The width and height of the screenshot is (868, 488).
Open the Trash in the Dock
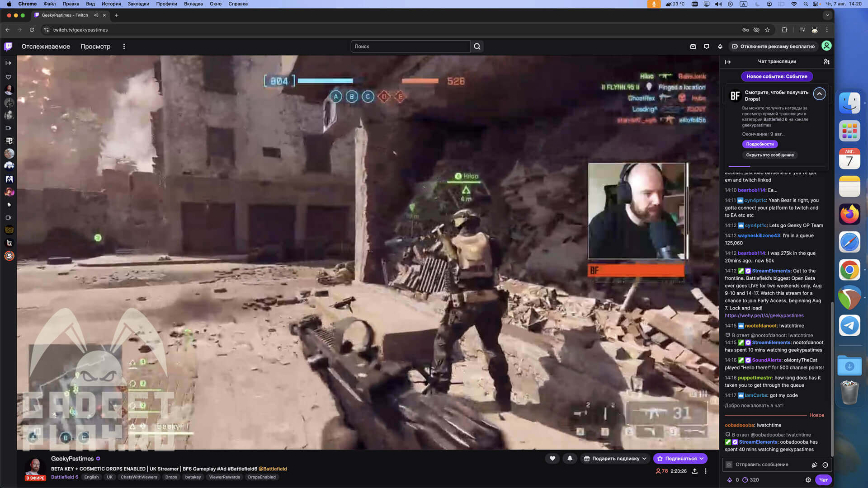point(849,392)
